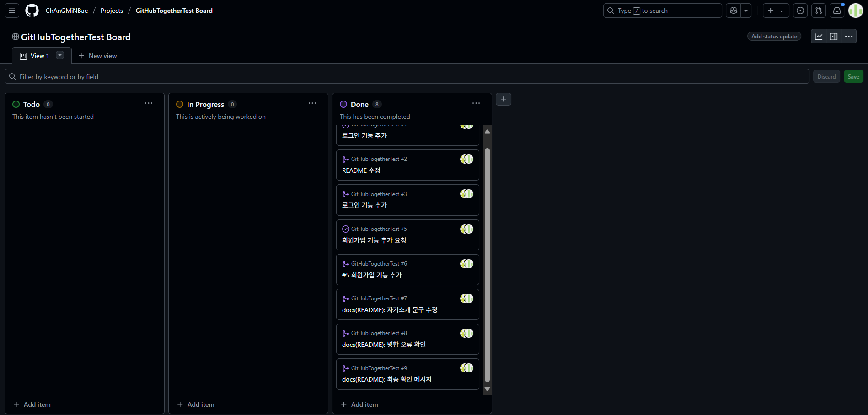The image size is (868, 415).
Task: Click the public globe icon beside the project title
Action: click(16, 37)
